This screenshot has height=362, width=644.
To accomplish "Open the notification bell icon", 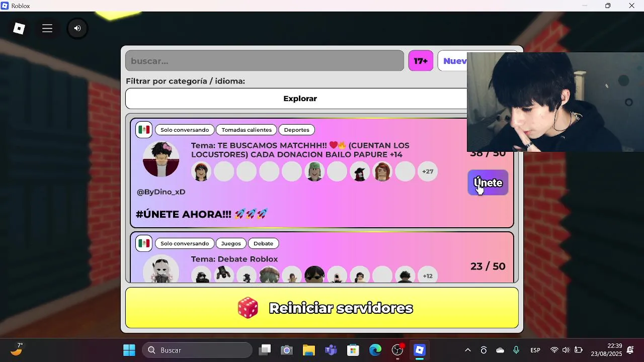I will tap(630, 350).
